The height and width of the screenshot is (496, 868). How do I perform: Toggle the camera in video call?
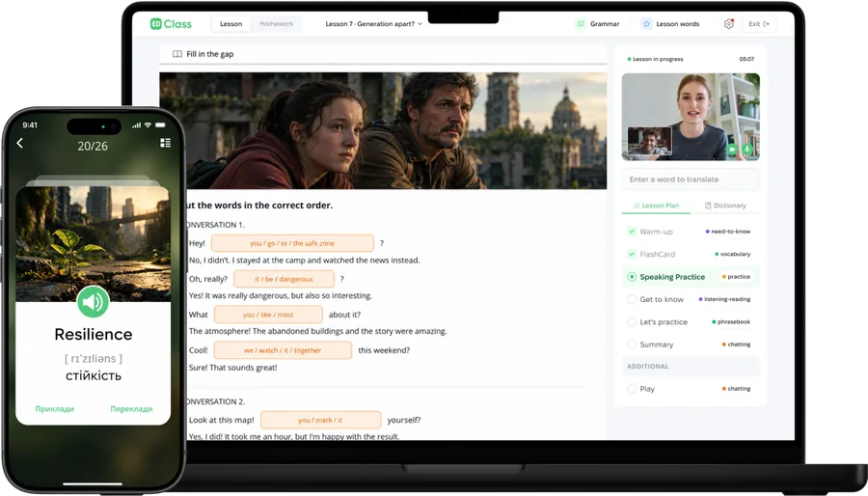pyautogui.click(x=732, y=150)
